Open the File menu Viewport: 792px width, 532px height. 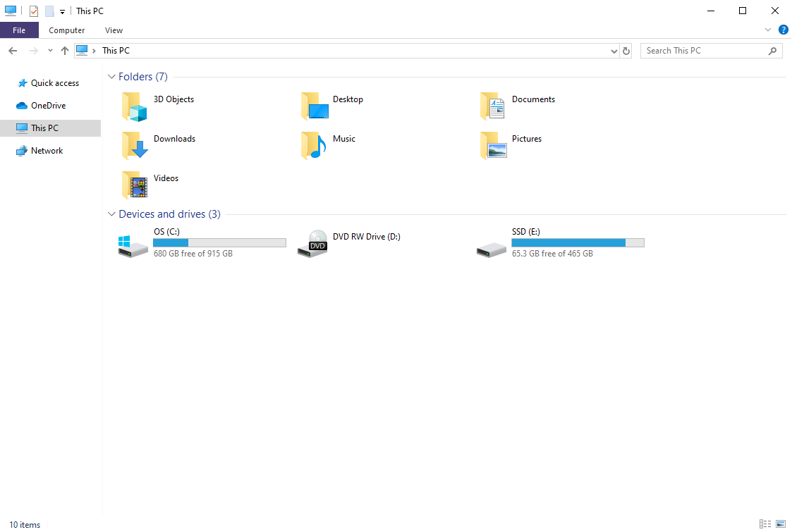pyautogui.click(x=19, y=30)
